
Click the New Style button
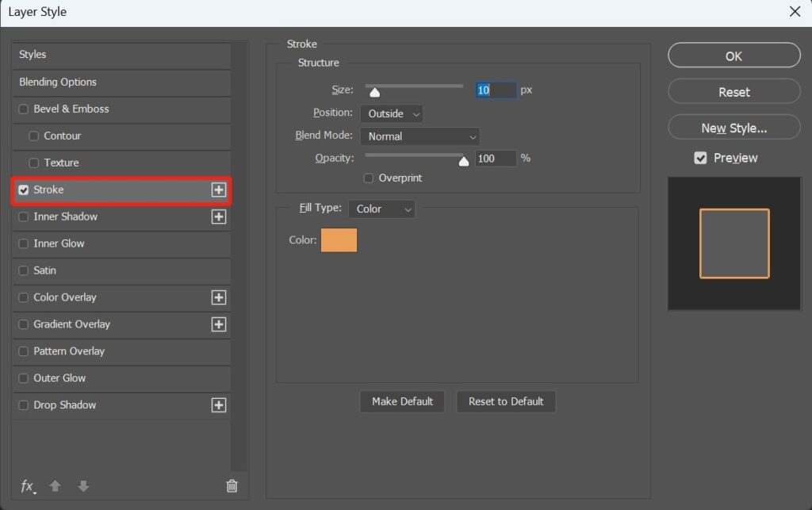tap(733, 127)
